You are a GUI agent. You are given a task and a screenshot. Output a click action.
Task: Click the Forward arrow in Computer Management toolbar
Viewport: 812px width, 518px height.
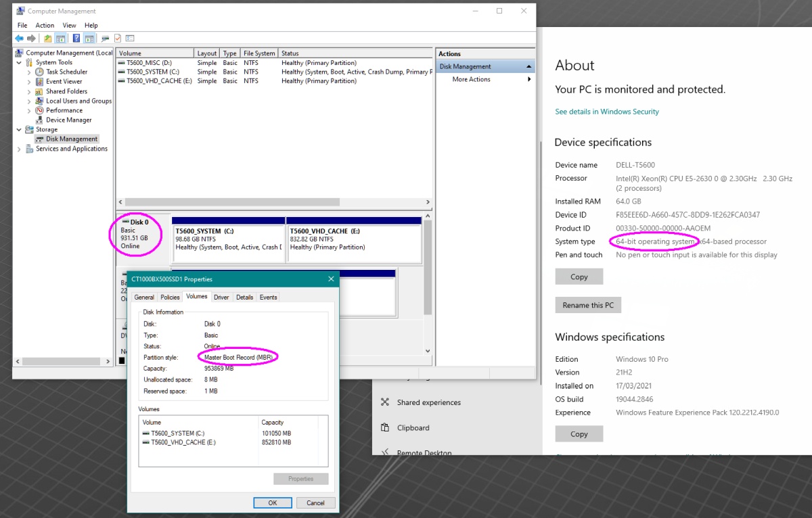coord(30,39)
